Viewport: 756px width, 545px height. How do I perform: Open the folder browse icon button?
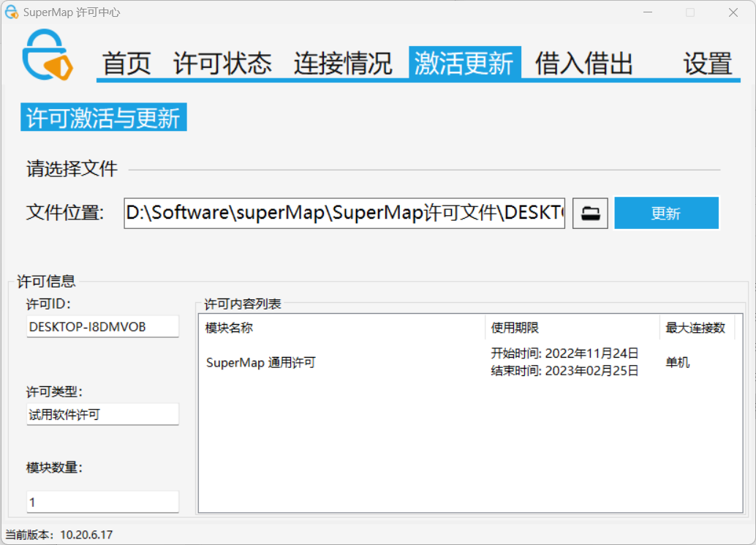[x=590, y=213]
